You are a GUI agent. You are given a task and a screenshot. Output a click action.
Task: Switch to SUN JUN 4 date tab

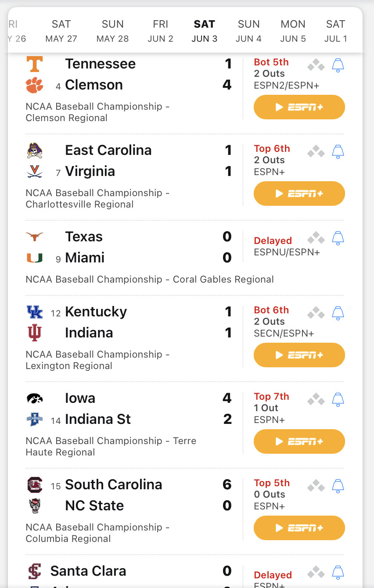(x=248, y=31)
